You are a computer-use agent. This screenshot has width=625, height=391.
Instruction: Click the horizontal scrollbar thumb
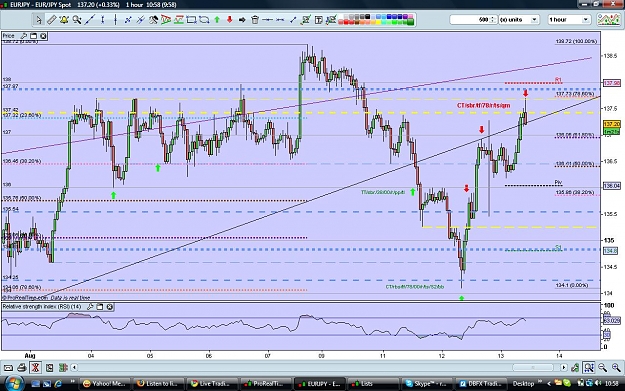[533, 367]
